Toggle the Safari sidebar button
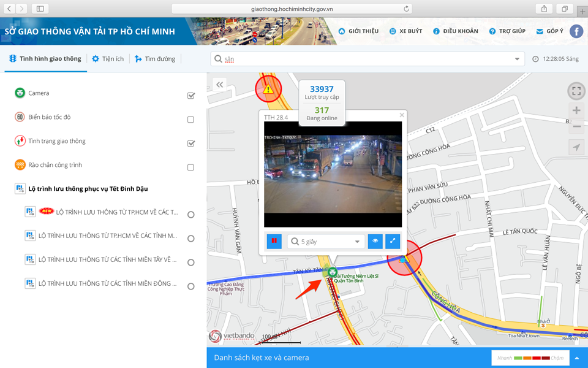588x368 pixels. tap(40, 9)
